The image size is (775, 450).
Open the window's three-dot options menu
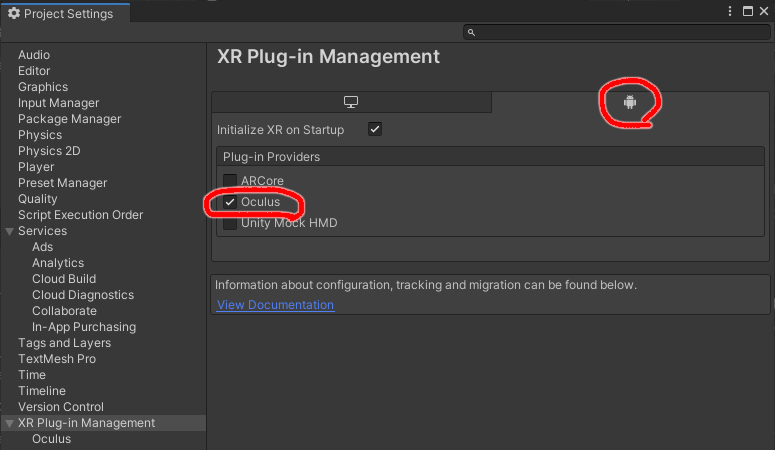tap(733, 11)
